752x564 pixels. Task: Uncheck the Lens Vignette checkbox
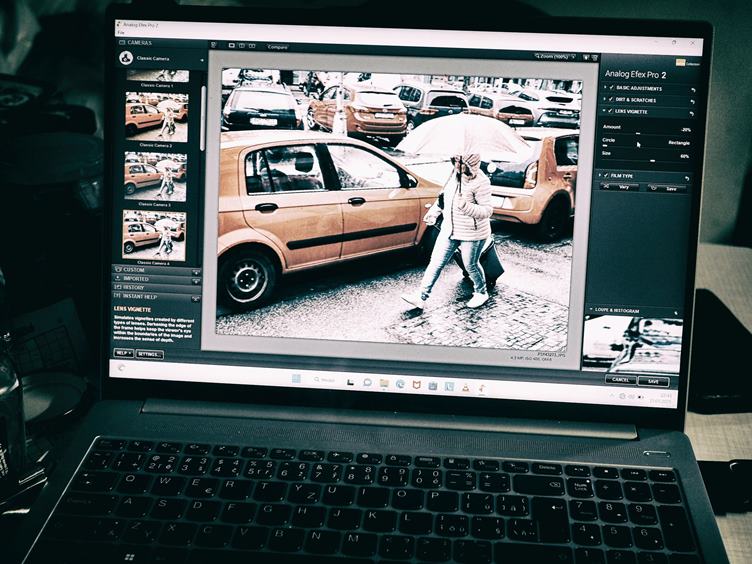(x=611, y=111)
